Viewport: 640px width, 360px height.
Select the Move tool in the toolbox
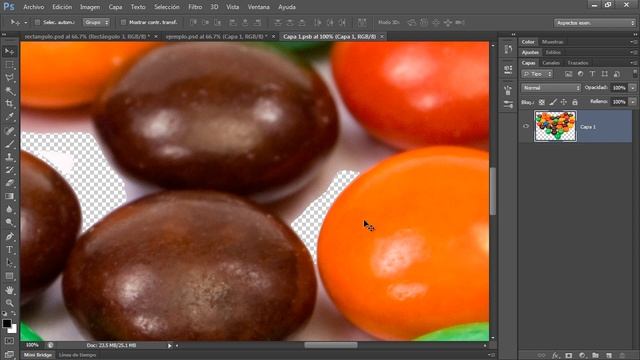click(9, 51)
